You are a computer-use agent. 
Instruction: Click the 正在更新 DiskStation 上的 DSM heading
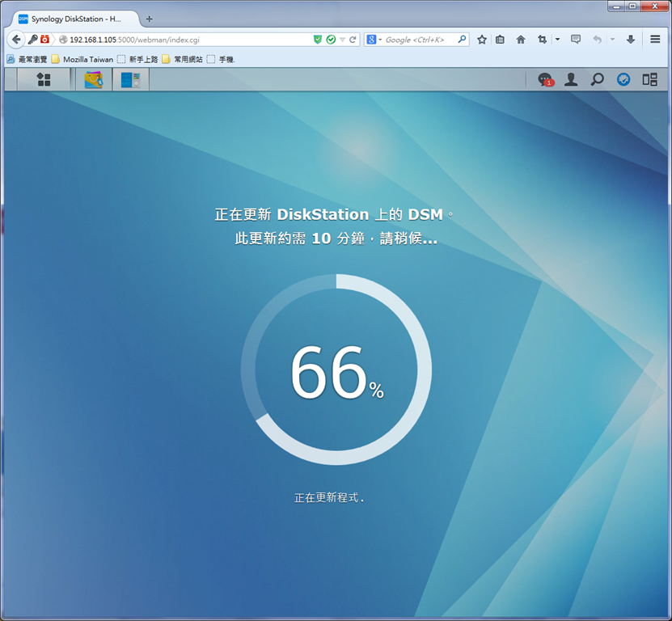pyautogui.click(x=334, y=214)
